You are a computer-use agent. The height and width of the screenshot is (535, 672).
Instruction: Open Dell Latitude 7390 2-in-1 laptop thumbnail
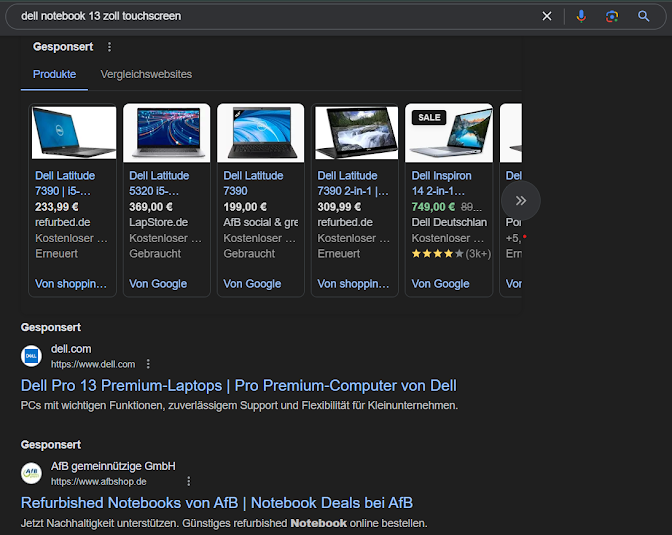356,133
